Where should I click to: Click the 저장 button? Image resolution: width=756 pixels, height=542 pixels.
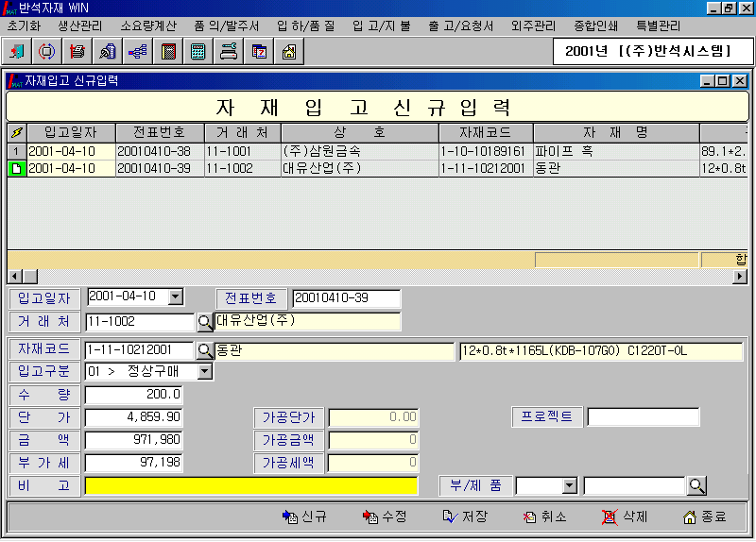pos(465,517)
